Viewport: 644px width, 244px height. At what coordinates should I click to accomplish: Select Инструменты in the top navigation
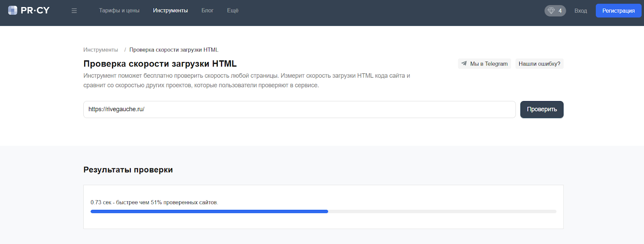(x=170, y=10)
